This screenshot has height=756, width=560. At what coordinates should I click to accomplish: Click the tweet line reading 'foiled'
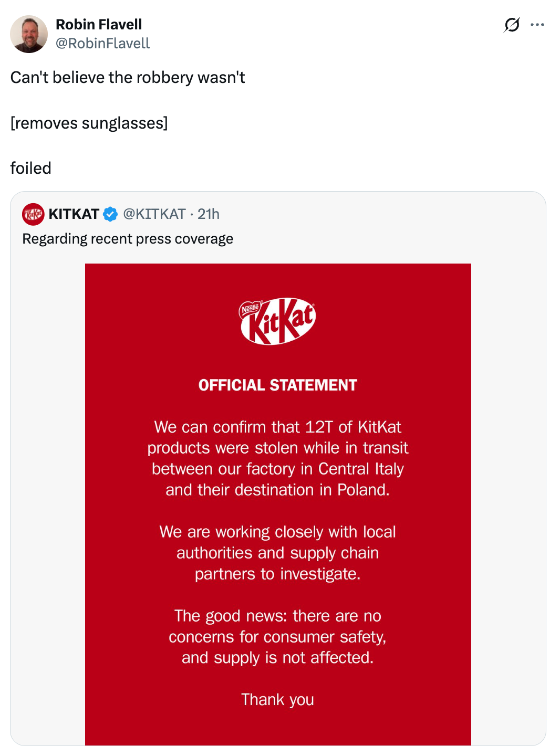tap(30, 167)
